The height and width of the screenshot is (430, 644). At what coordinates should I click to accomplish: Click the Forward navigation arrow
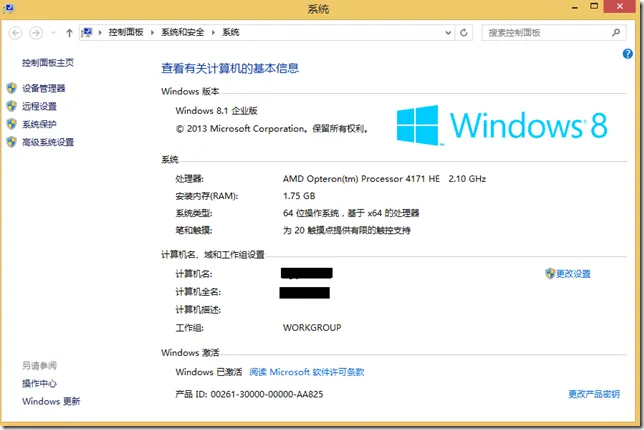pos(36,33)
